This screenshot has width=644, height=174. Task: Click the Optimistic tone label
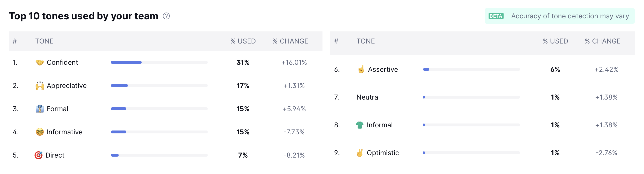pos(383,153)
